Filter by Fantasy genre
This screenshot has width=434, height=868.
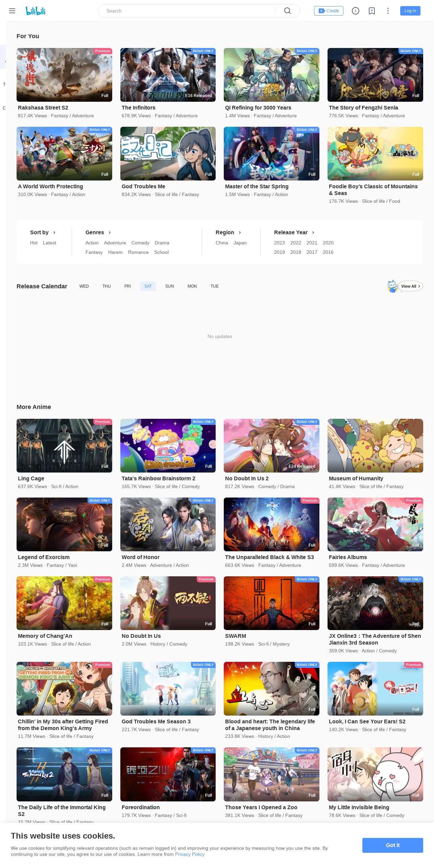pyautogui.click(x=94, y=252)
